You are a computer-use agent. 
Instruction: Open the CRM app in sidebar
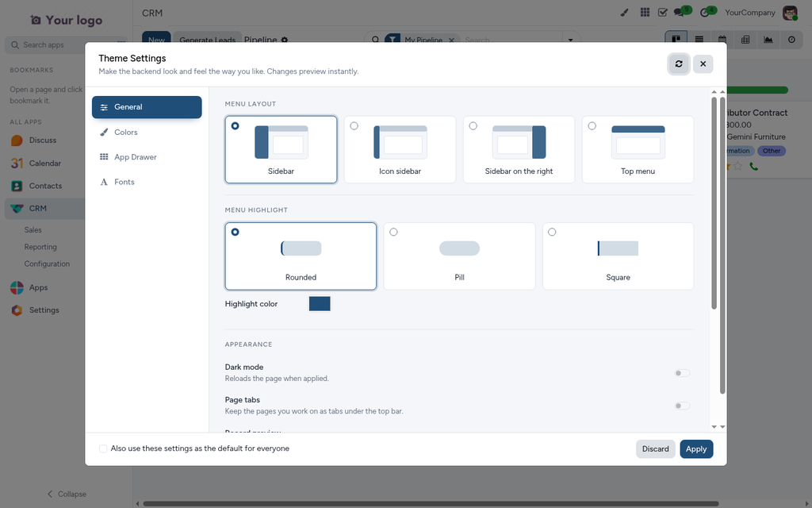tap(44, 209)
